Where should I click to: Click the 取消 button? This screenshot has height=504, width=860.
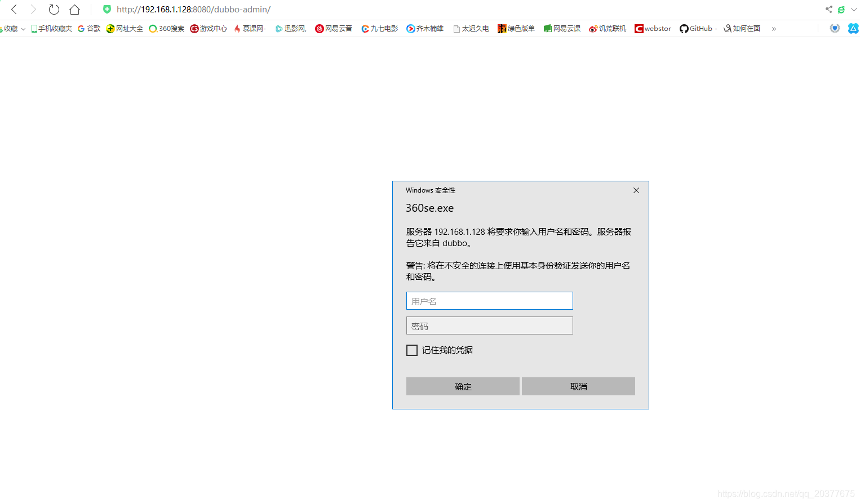point(578,386)
